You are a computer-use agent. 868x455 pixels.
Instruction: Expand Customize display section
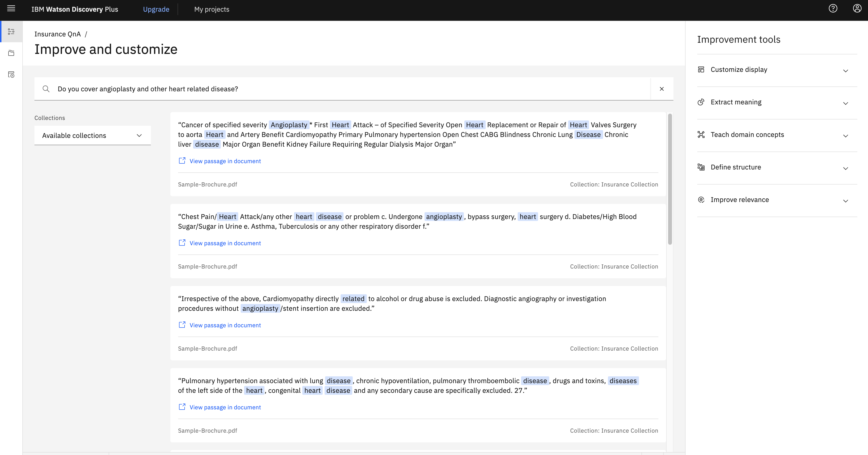(845, 70)
